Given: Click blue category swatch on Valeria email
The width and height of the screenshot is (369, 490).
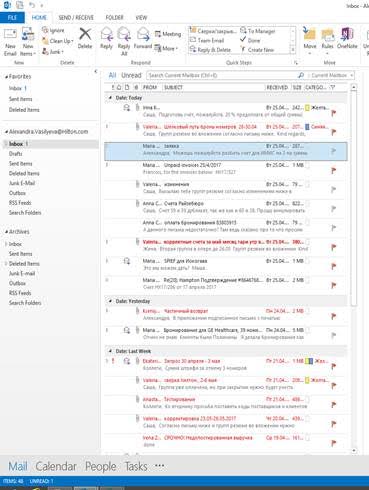Looking at the screenshot, I should 307,127.
